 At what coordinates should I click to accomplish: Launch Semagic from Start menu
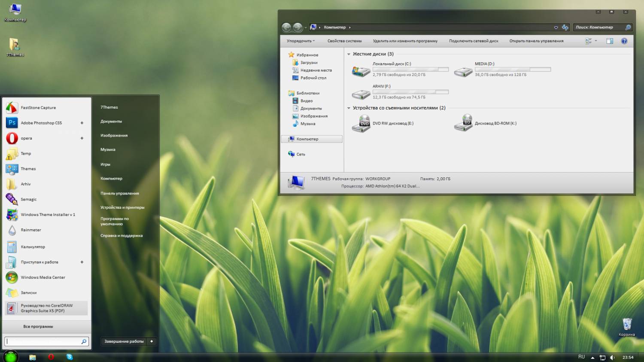[x=46, y=199]
